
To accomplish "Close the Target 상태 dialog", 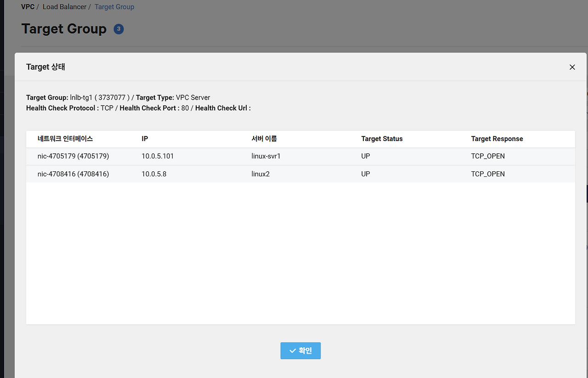I will 572,67.
